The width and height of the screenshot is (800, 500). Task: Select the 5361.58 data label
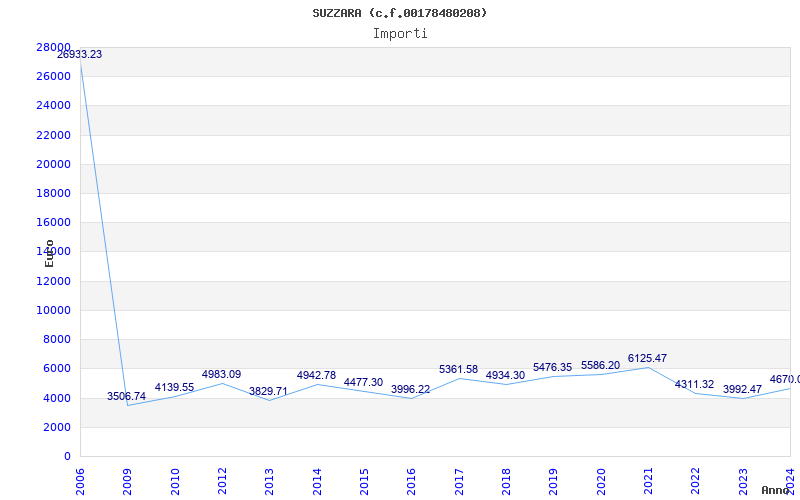(x=459, y=369)
